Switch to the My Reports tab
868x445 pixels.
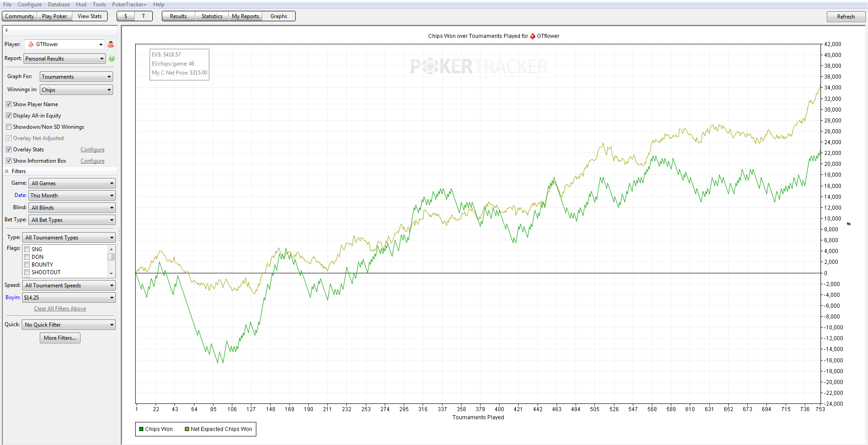(x=245, y=16)
